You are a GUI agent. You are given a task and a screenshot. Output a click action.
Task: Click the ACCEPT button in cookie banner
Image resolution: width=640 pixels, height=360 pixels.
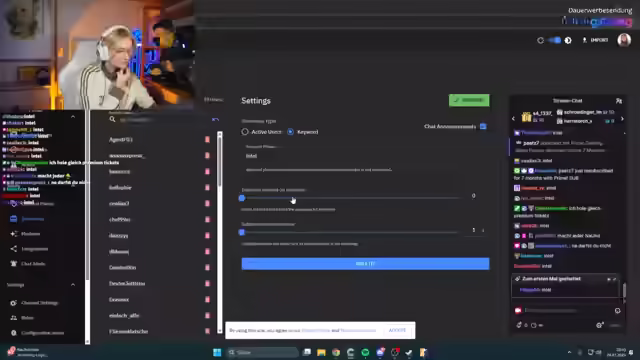click(397, 330)
